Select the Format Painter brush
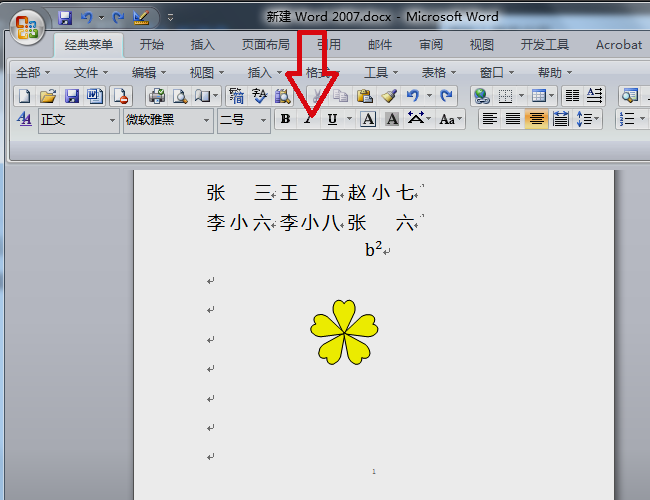The image size is (650, 500). [x=389, y=96]
